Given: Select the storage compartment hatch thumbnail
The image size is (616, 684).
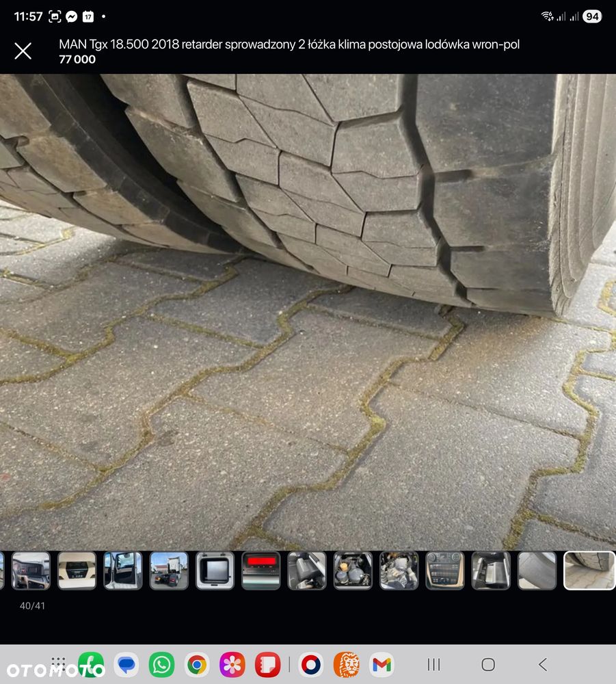Looking at the screenshot, I should coord(215,570).
